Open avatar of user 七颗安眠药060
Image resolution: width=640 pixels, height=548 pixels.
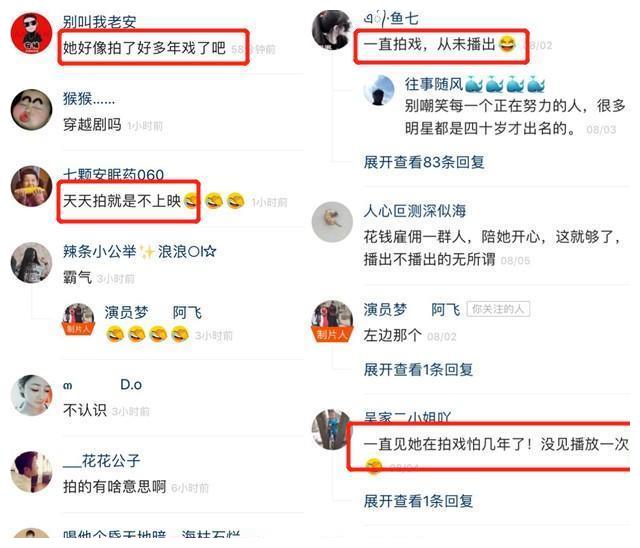(x=31, y=186)
